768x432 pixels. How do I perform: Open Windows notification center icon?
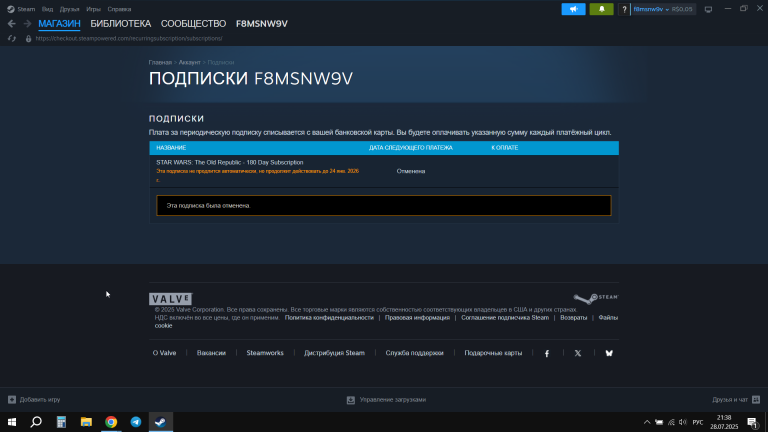[753, 422]
